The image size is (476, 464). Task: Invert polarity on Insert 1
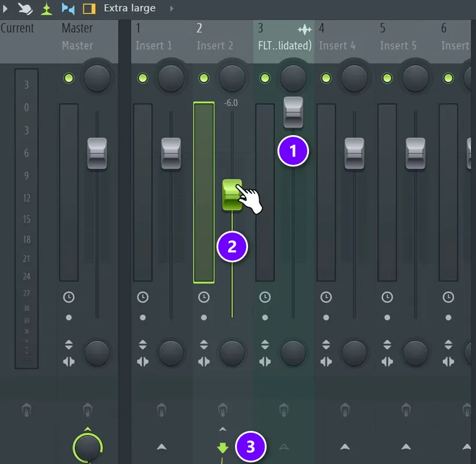click(143, 345)
